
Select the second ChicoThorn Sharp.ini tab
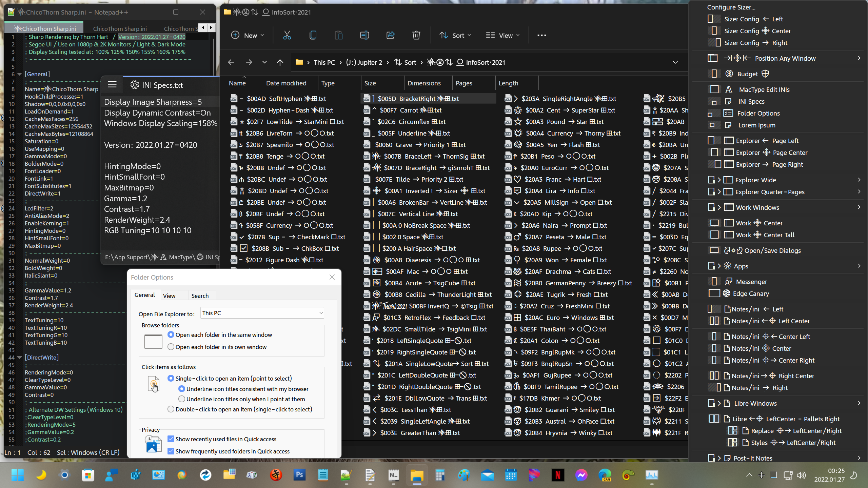point(120,28)
